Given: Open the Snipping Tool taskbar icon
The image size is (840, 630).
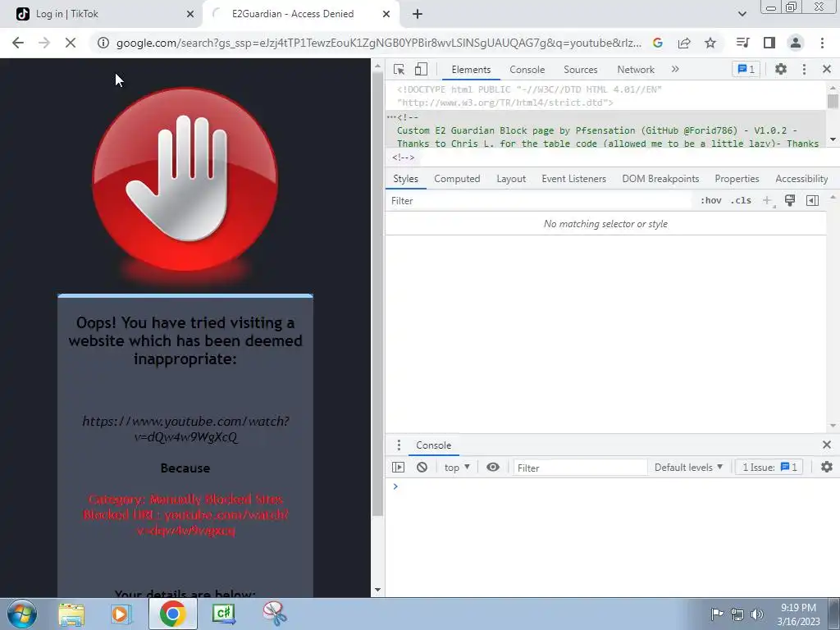Looking at the screenshot, I should click(274, 614).
